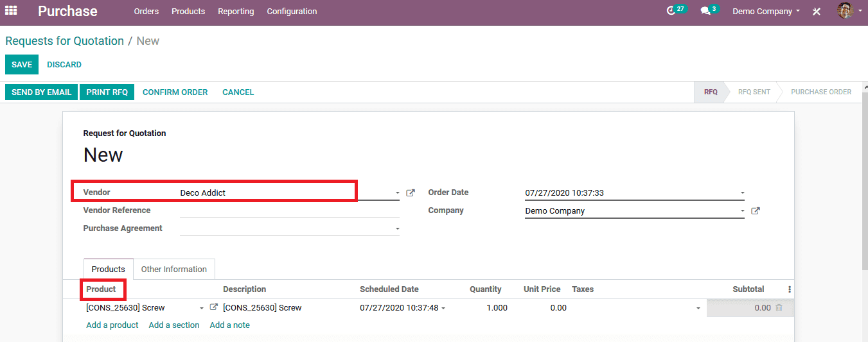This screenshot has height=342, width=868.
Task: Click SEND BY EMAIL button
Action: click(x=41, y=92)
